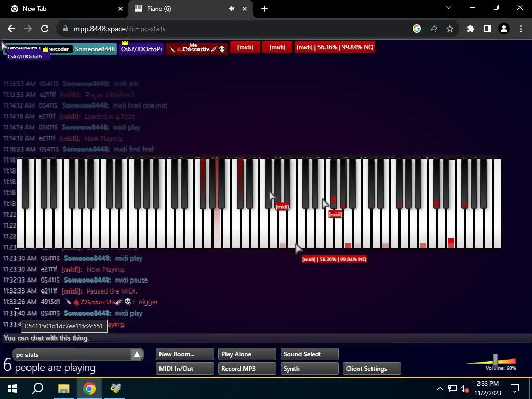Image resolution: width=532 pixels, height=399 pixels.
Task: Select the Someone8448 participant name tag
Action: 95,49
